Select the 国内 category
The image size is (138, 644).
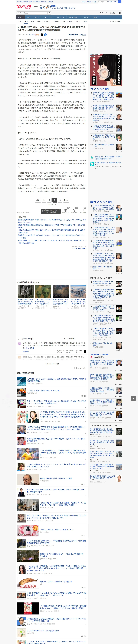[26, 21]
